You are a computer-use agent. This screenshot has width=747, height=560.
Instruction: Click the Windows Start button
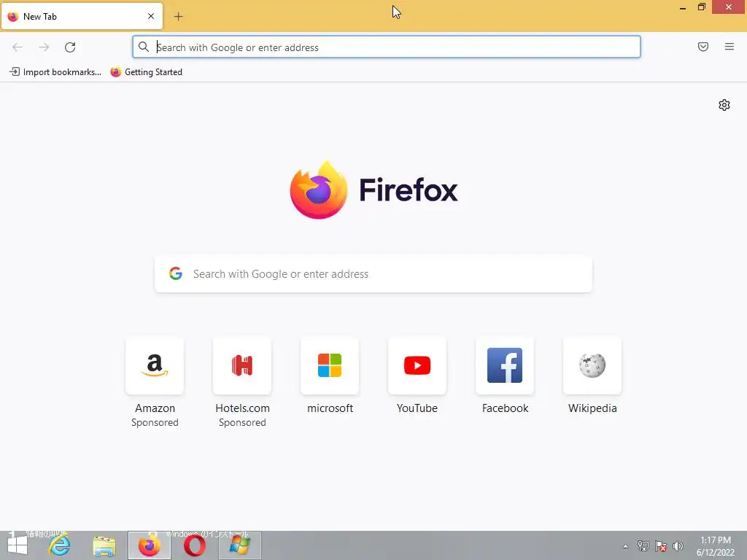(18, 545)
